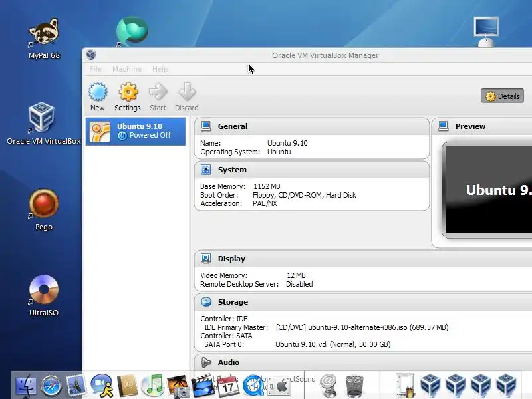Click the Video Memory value 12 MB
Viewport: 532px width, 399px height.
pyautogui.click(x=296, y=275)
